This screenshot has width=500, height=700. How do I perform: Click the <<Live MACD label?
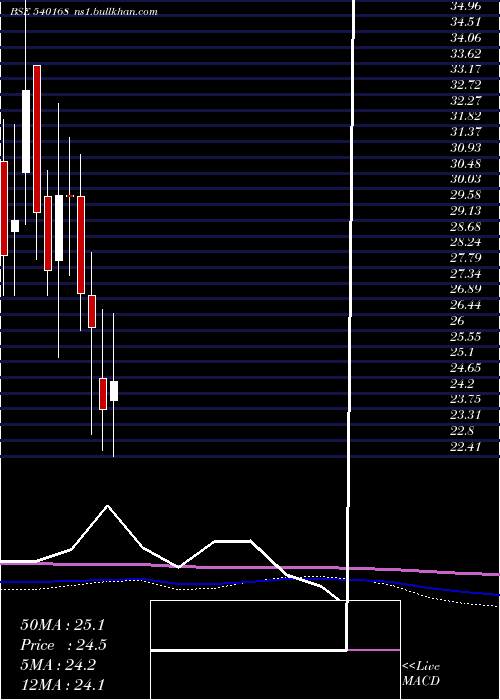(421, 674)
